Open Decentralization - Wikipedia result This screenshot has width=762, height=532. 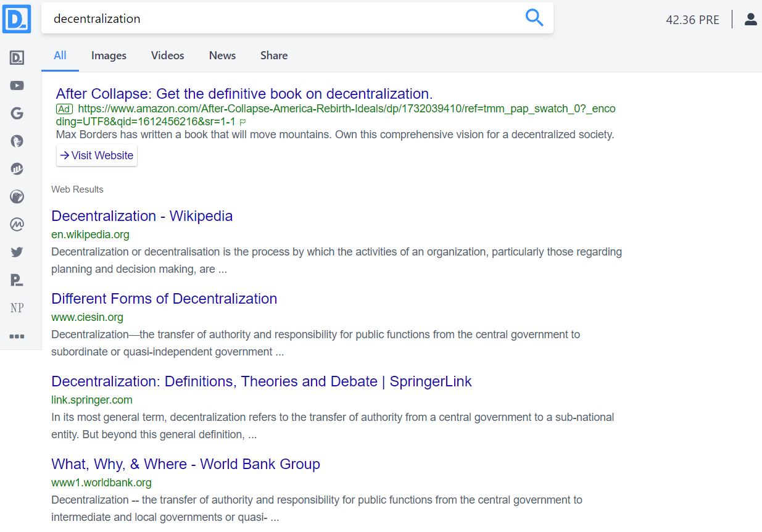(x=142, y=216)
